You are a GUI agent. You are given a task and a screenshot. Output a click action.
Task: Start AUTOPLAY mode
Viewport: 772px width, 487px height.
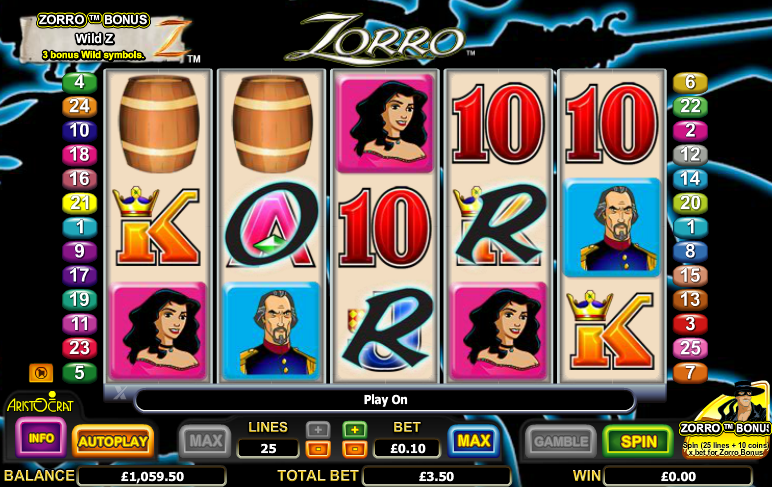click(113, 441)
